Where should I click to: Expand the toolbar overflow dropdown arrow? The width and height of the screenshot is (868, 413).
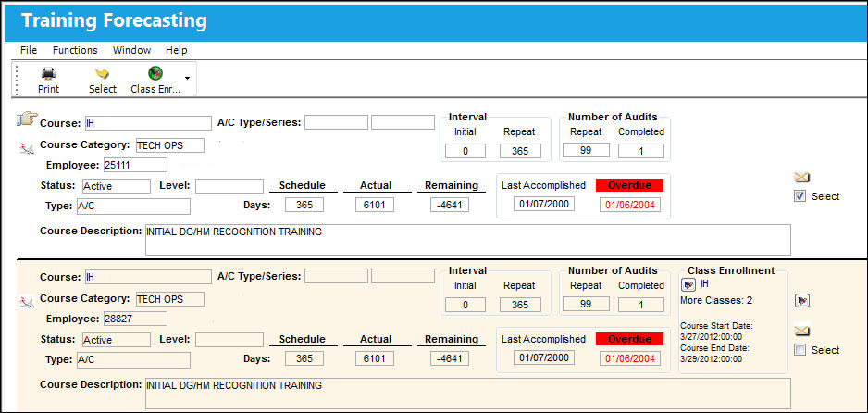point(187,78)
